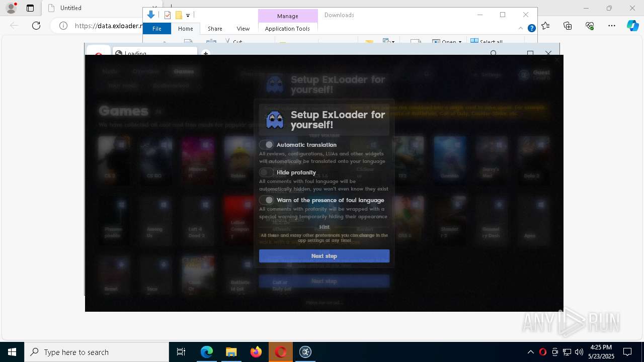
Task: Open Edge Browser essentials icon
Action: (590, 26)
